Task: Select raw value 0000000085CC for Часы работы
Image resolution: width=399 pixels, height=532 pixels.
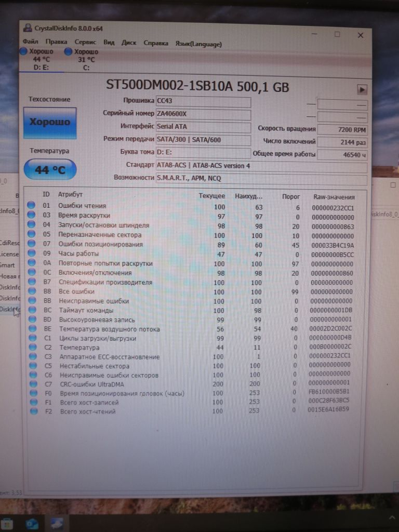Action: tap(332, 255)
